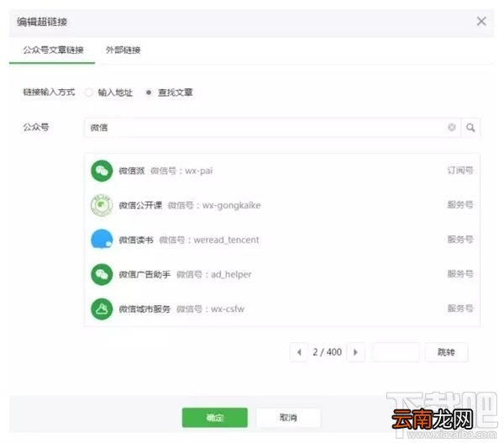Image resolution: width=504 pixels, height=443 pixels.
Task: Select the 微信读书 account name
Action: 136,240
